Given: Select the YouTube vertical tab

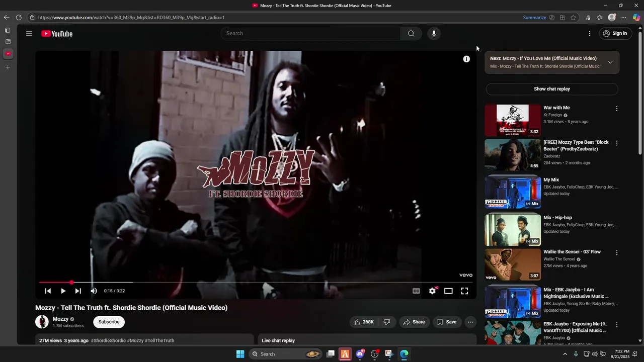Looking at the screenshot, I should point(8,53).
